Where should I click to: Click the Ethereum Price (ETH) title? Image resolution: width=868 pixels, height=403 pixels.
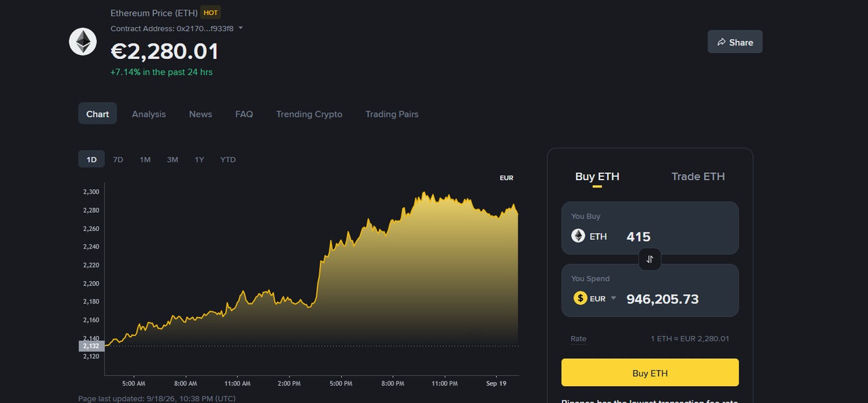click(x=153, y=13)
